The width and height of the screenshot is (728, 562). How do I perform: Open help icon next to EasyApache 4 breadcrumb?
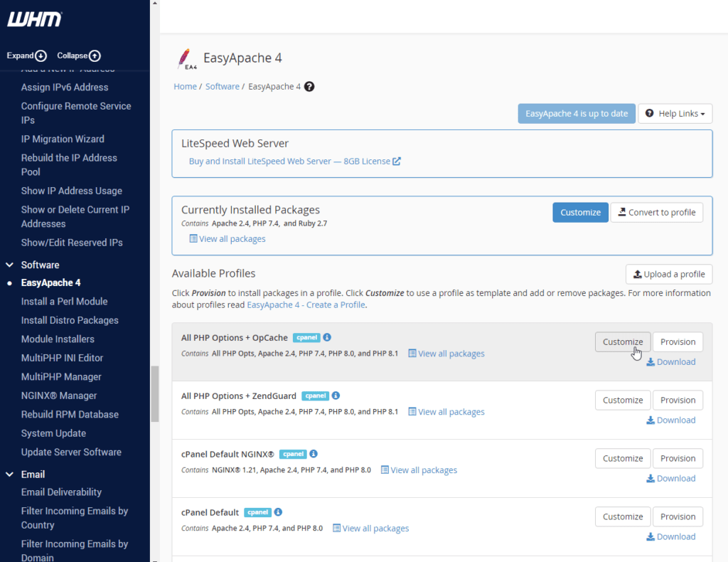click(309, 87)
